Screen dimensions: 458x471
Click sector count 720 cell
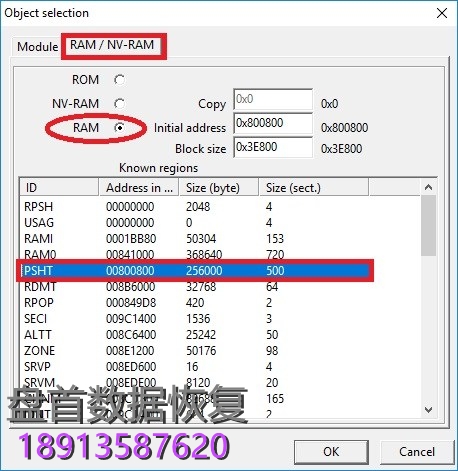[x=275, y=255]
